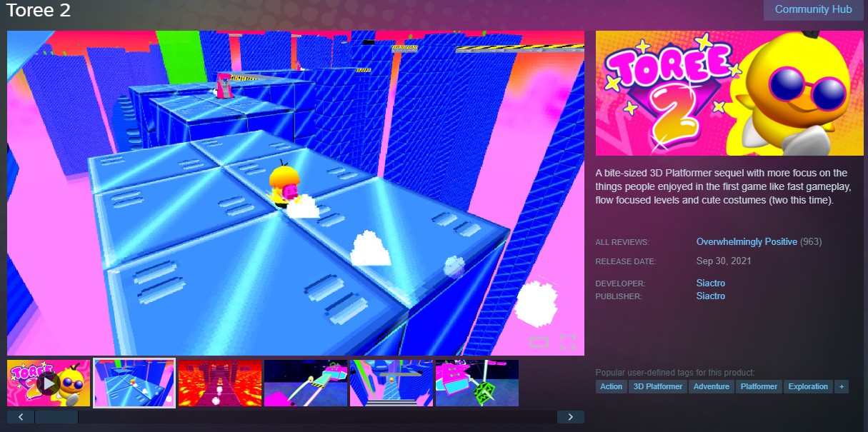This screenshot has width=868, height=432.
Task: Select the blue pillar stairs thumbnail
Action: click(x=391, y=383)
